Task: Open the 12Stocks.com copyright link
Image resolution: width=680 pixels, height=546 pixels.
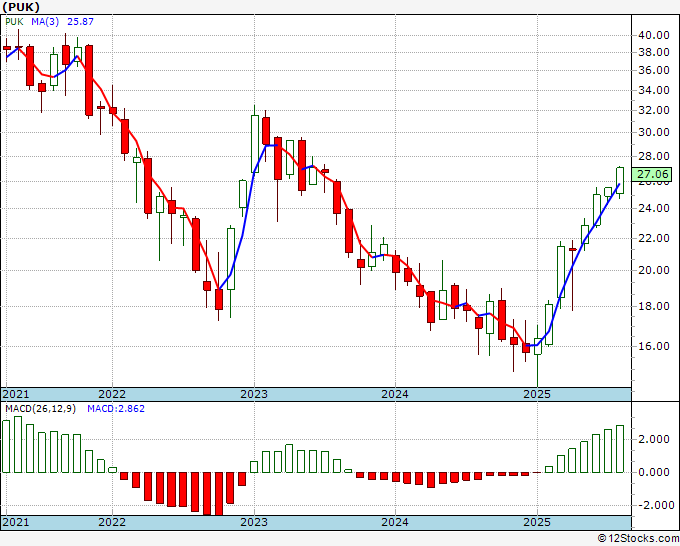Action: coord(638,539)
